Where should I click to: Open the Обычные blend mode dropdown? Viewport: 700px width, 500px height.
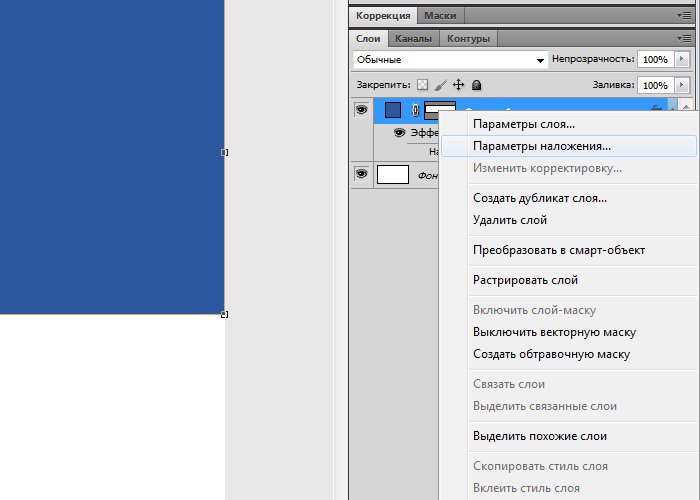(451, 60)
